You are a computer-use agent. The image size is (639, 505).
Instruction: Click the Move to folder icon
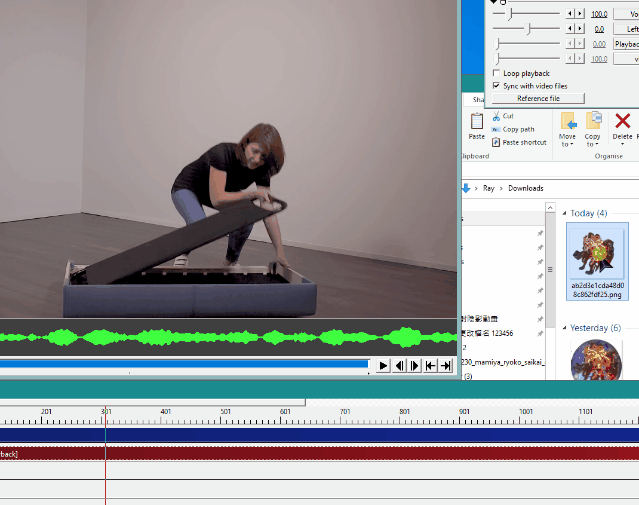click(x=568, y=121)
